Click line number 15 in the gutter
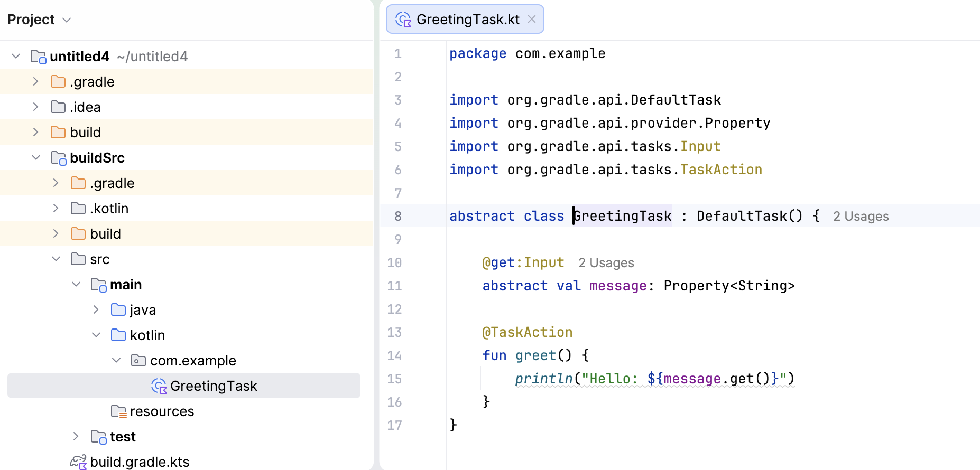The width and height of the screenshot is (980, 470). click(x=394, y=379)
